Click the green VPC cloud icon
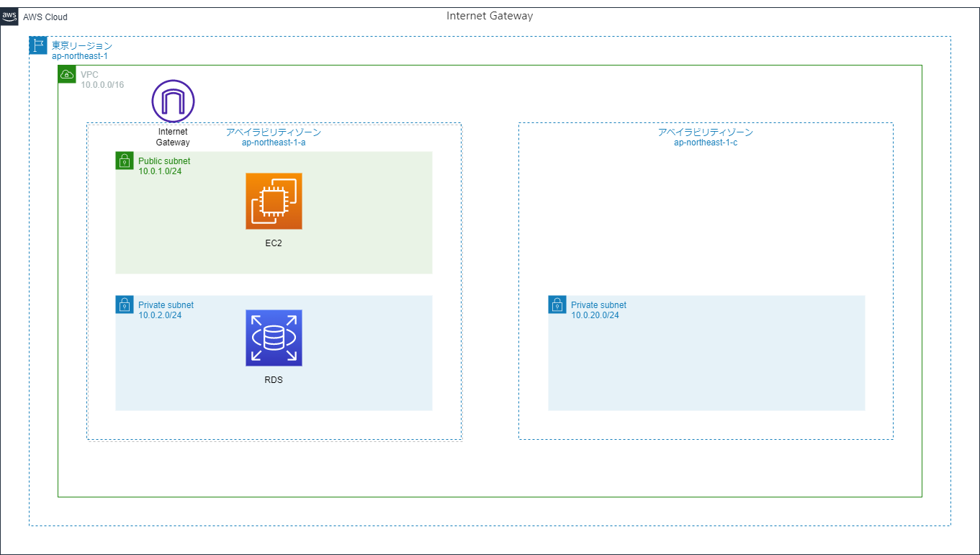 [67, 74]
